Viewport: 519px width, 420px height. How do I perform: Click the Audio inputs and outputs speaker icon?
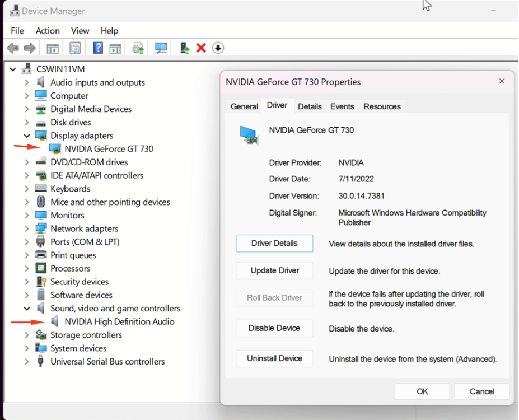41,82
